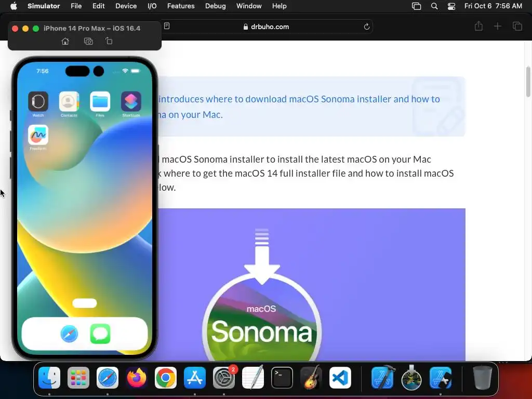This screenshot has height=399, width=532.
Task: Open Trash from the Dock
Action: click(x=482, y=378)
